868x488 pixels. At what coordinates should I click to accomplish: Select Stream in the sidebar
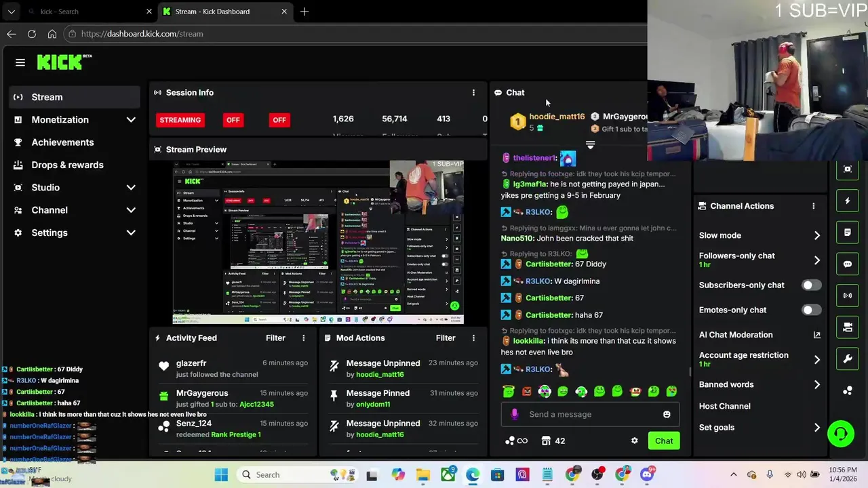(75, 97)
